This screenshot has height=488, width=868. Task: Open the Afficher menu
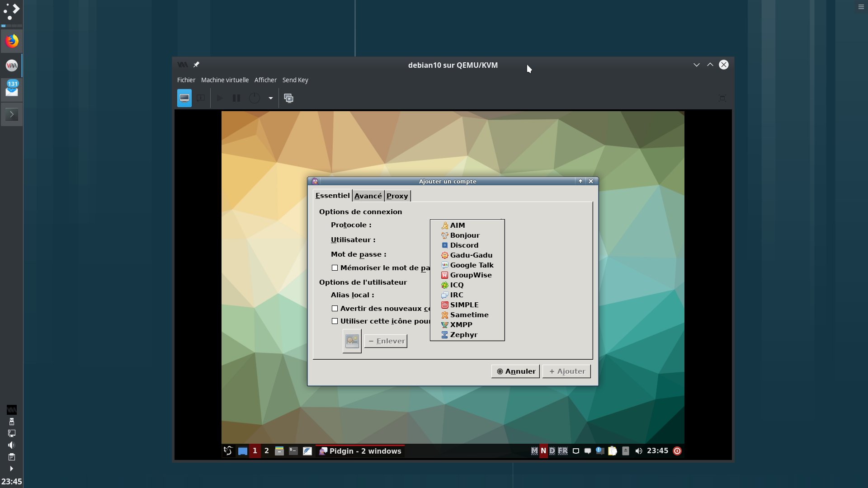[265, 80]
